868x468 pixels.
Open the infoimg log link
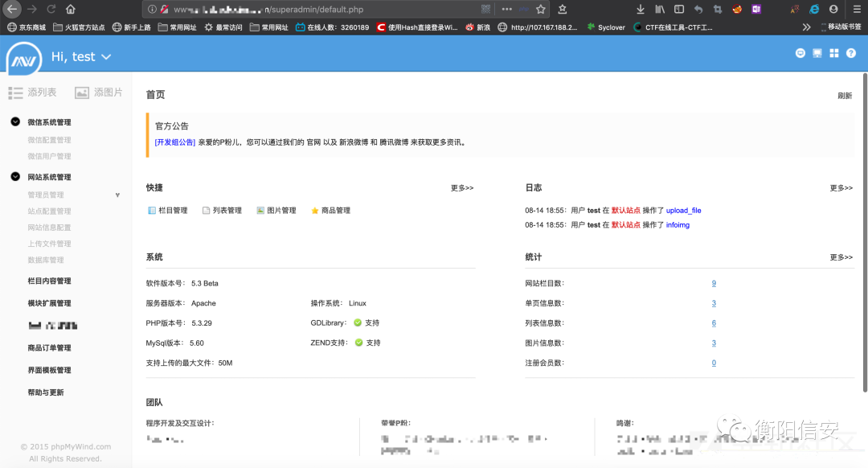point(678,225)
